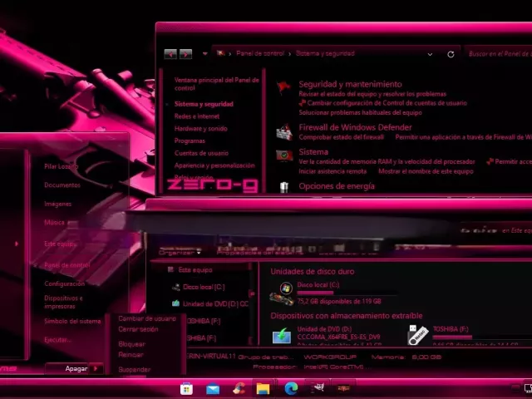532x399 pixels.
Task: Open Microsoft Store from the taskbar
Action: click(x=186, y=389)
